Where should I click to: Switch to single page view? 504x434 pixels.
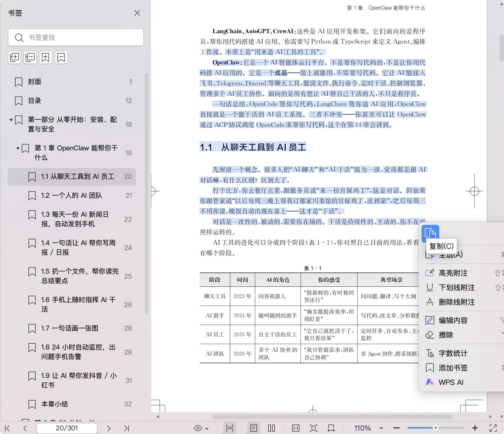254,428
